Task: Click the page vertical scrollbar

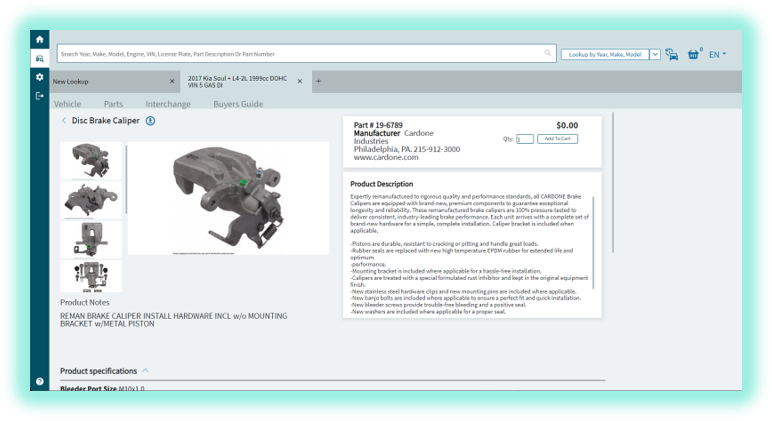Action: tap(613, 182)
